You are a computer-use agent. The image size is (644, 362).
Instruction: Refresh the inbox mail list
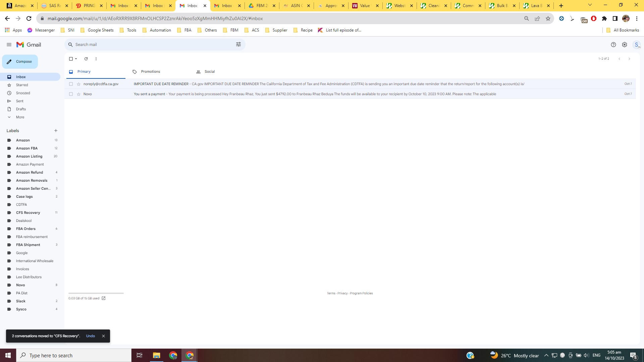click(86, 59)
